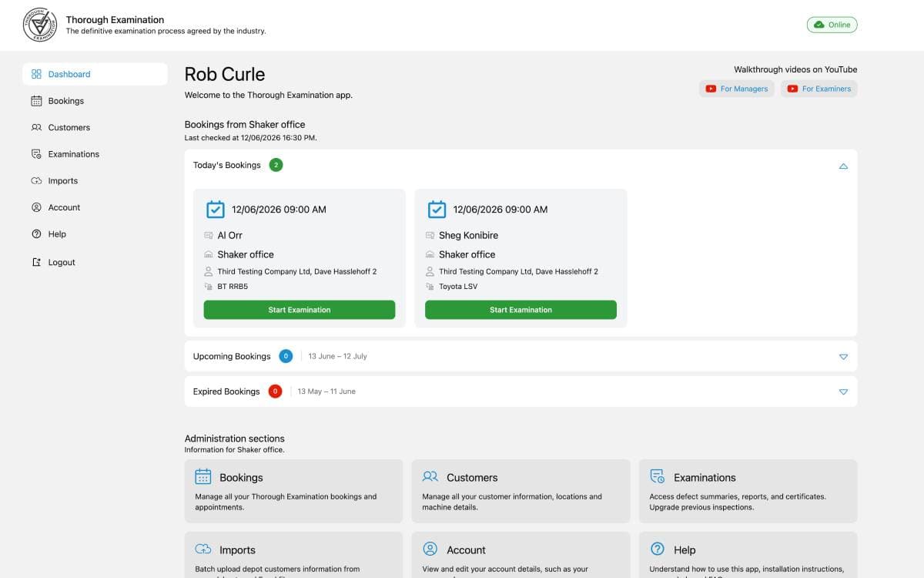Click the '13 June – 12 July' date range
Viewport: 924px width, 578px height.
point(337,356)
